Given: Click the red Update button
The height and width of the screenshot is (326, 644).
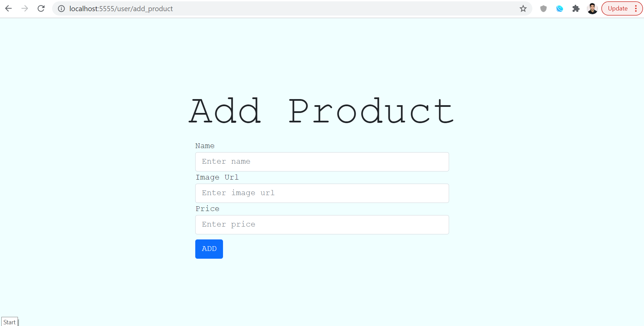Looking at the screenshot, I should coord(617,8).
